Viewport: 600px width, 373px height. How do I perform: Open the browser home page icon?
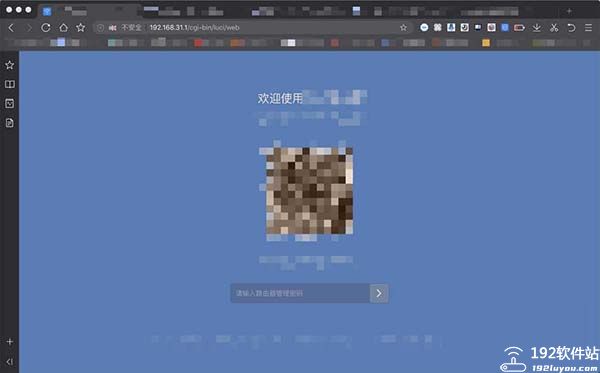coord(64,28)
